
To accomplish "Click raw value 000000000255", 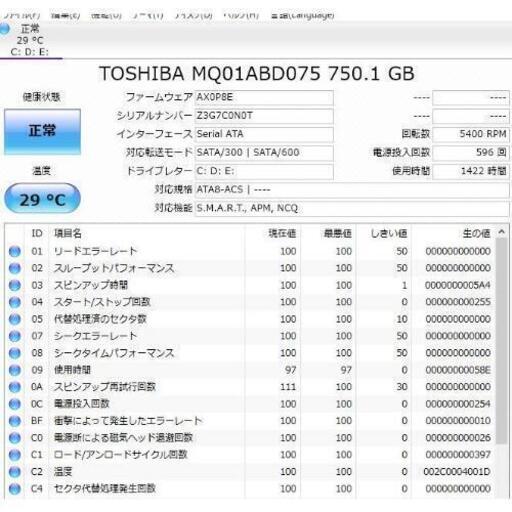I will click(458, 302).
